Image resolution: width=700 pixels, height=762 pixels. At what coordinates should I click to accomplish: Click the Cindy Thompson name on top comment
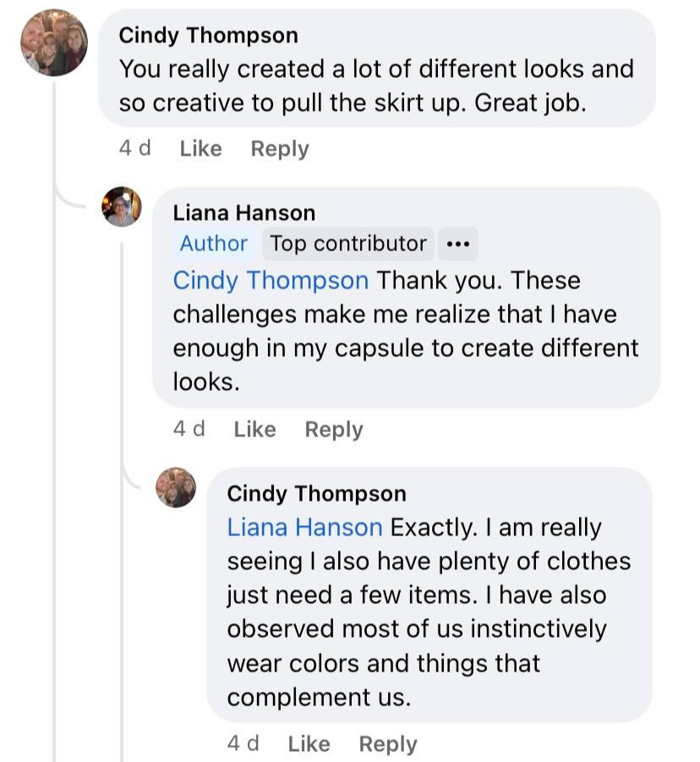click(x=208, y=36)
